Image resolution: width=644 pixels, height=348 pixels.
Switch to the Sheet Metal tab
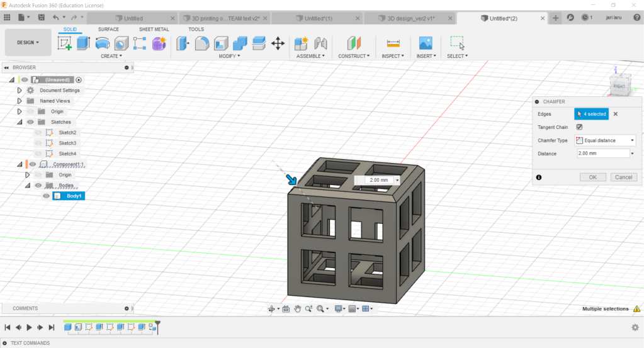(154, 29)
